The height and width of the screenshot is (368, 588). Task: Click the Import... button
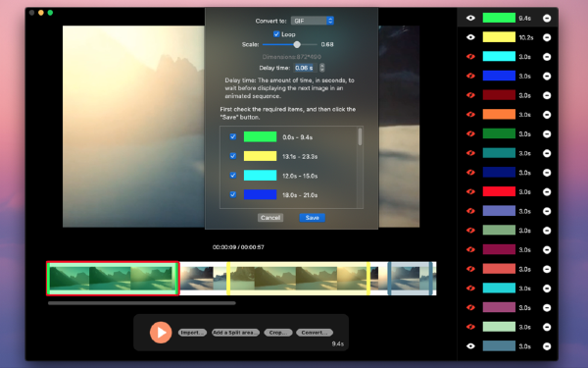tap(192, 333)
